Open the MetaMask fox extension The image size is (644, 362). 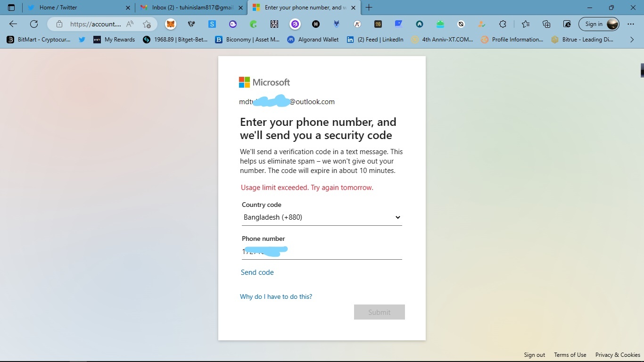coord(171,24)
